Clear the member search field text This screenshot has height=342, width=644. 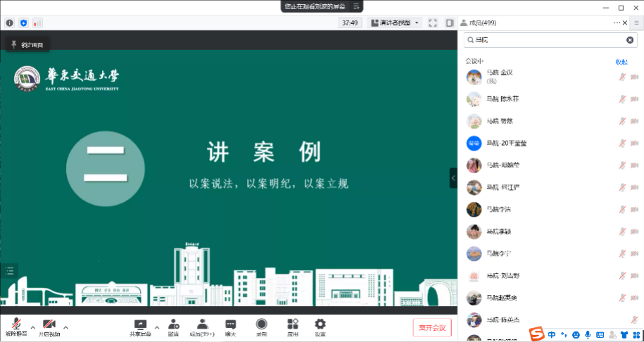(x=630, y=40)
